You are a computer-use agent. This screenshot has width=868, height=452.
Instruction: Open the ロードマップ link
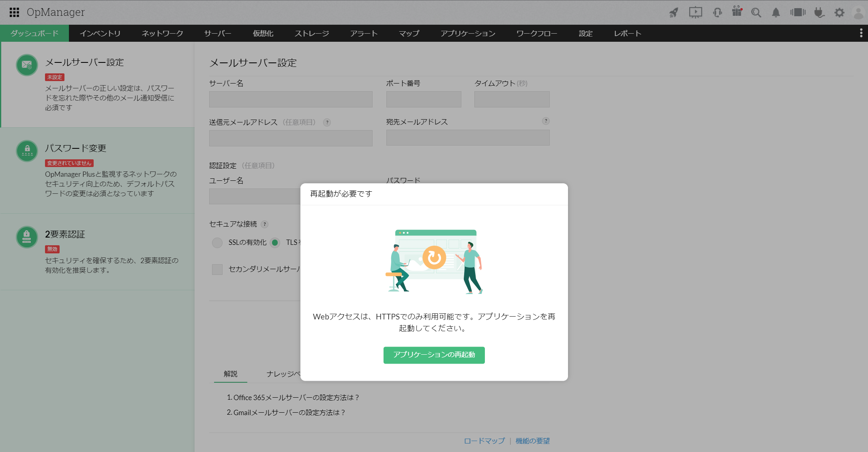[484, 441]
